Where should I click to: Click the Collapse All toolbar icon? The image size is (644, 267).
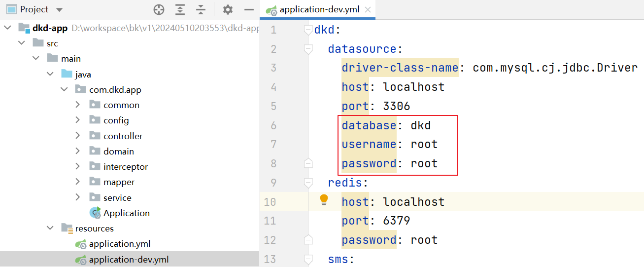(201, 9)
